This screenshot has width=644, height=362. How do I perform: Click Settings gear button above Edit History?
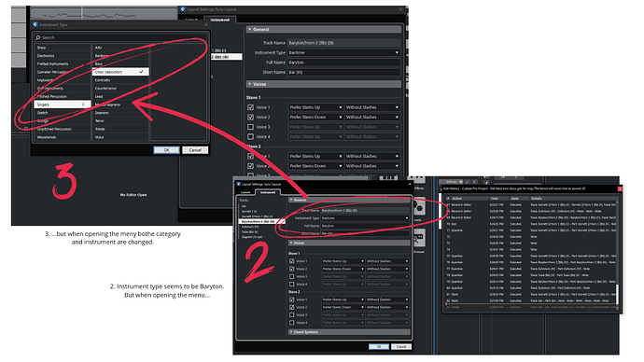coord(452,181)
